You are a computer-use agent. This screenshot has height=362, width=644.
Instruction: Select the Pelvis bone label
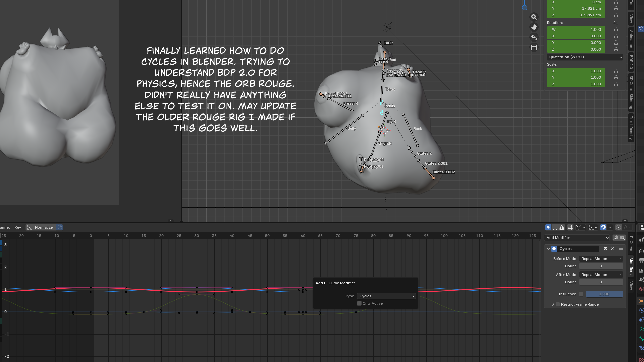pos(390,106)
